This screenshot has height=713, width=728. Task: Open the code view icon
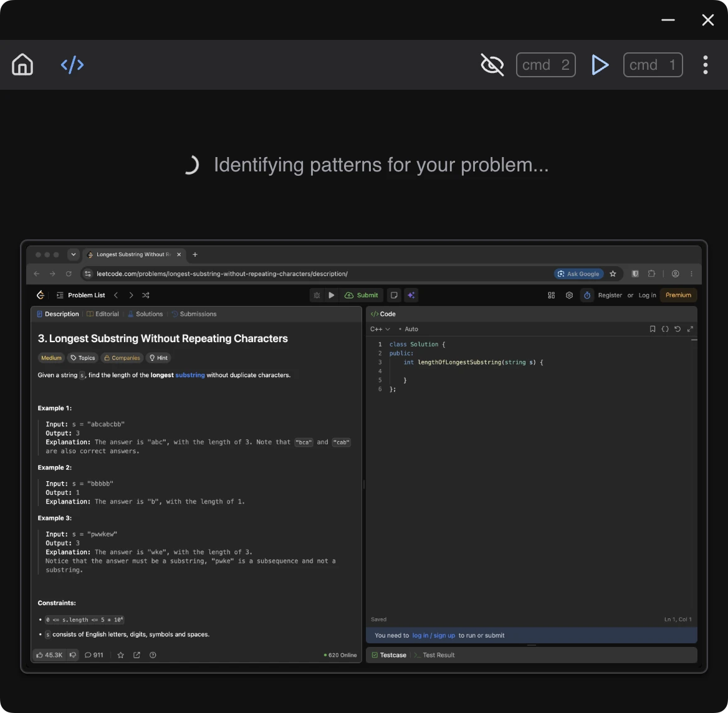click(x=72, y=65)
